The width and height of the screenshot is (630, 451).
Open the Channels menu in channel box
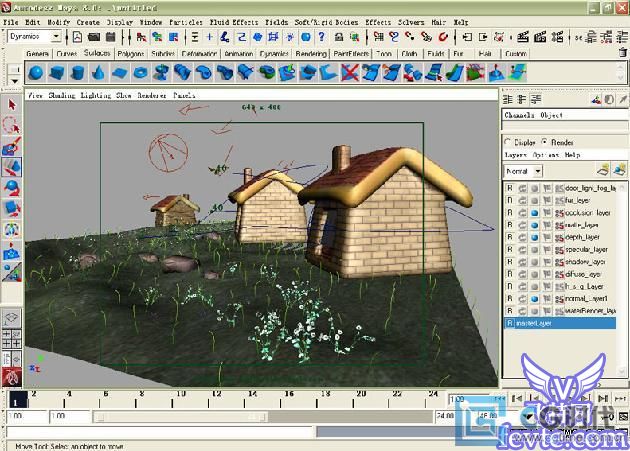coord(519,115)
